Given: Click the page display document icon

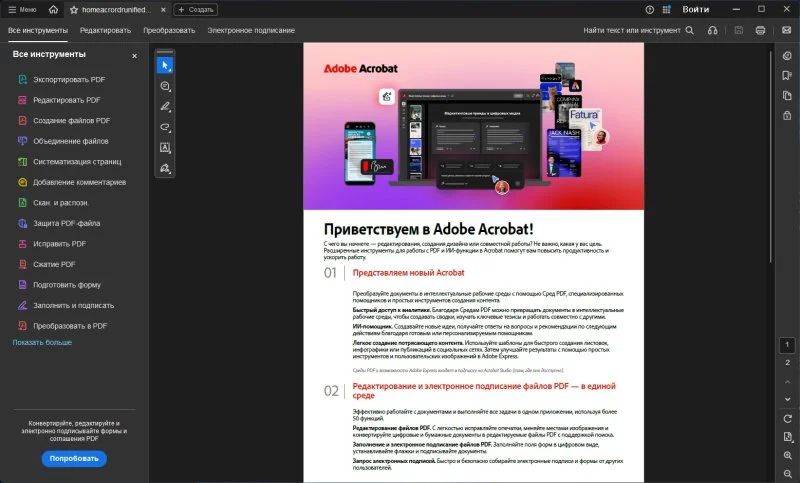Looking at the screenshot, I should [787, 437].
